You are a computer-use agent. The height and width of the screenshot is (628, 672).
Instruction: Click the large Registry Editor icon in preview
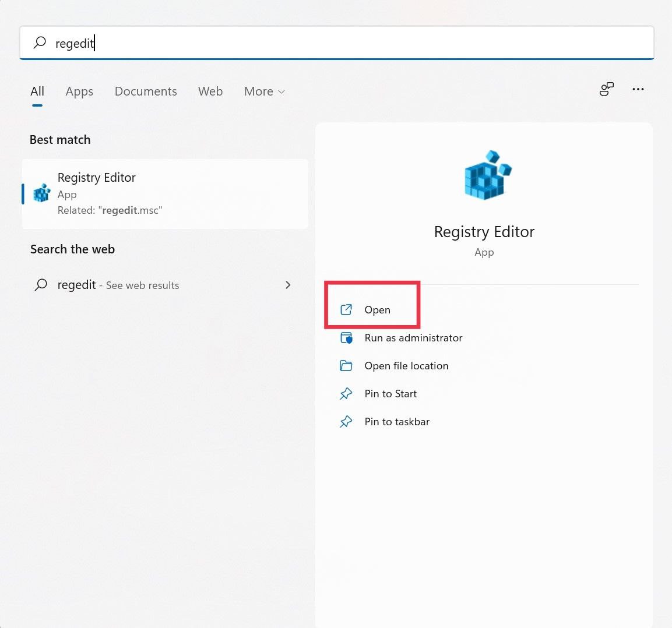click(x=488, y=175)
